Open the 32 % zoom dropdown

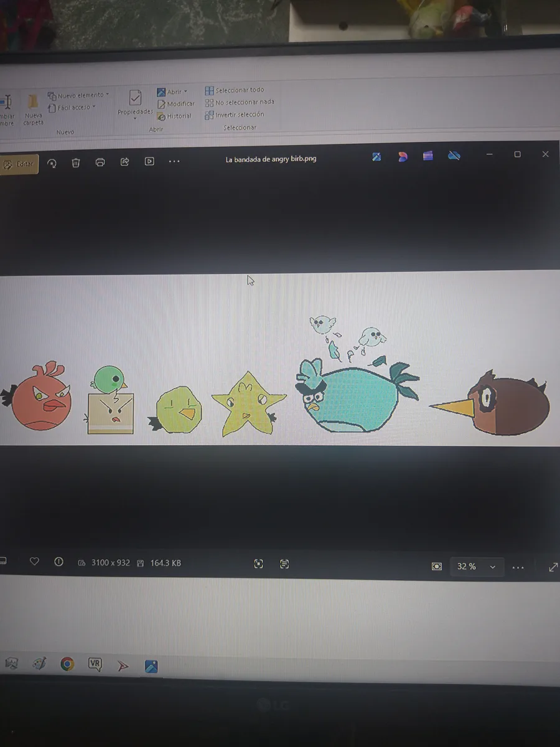click(477, 566)
